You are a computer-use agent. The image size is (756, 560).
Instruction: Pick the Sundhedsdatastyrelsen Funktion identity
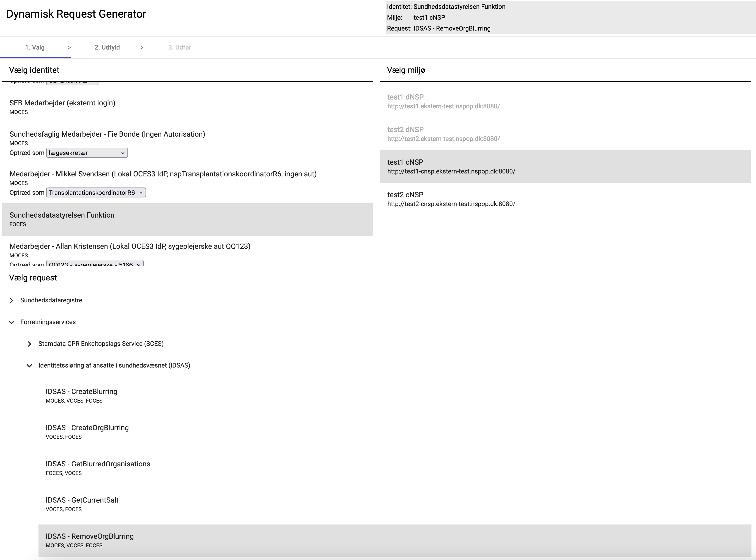pos(62,215)
